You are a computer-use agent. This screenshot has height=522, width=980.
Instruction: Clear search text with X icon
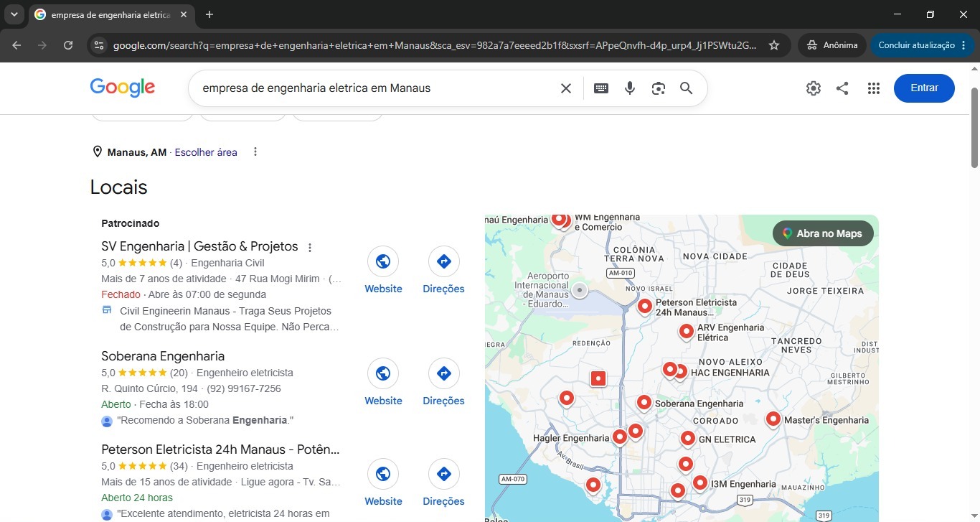(x=566, y=88)
